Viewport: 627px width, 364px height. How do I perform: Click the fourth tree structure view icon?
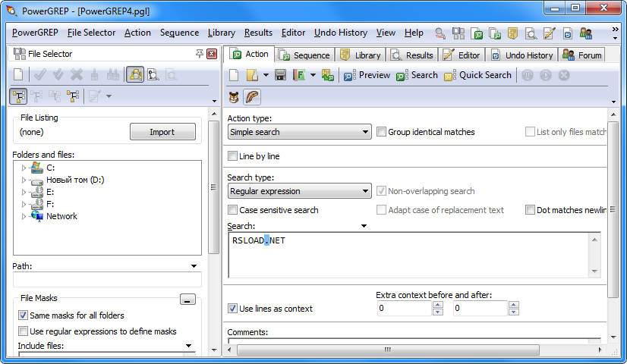tap(73, 96)
